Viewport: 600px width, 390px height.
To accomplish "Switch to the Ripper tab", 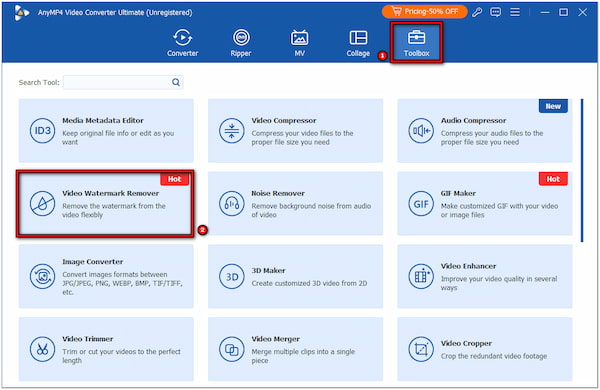I will point(241,42).
